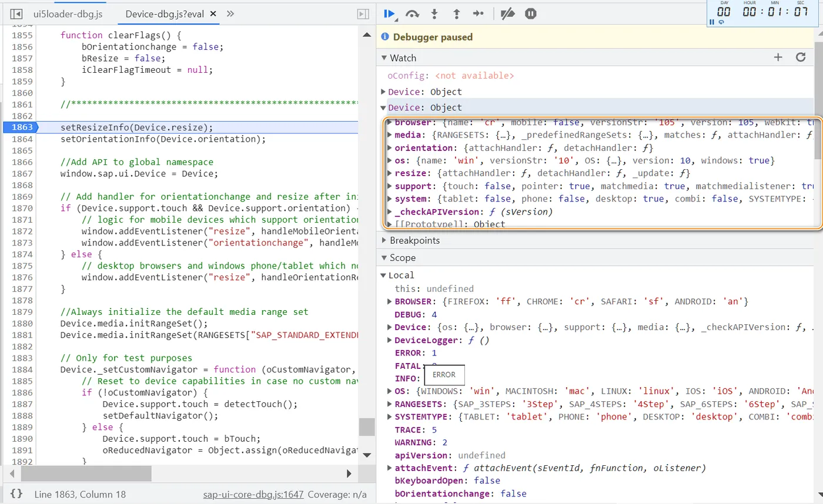The image size is (823, 504).
Task: Select the ERROR: 1 scope variable
Action: click(x=416, y=353)
